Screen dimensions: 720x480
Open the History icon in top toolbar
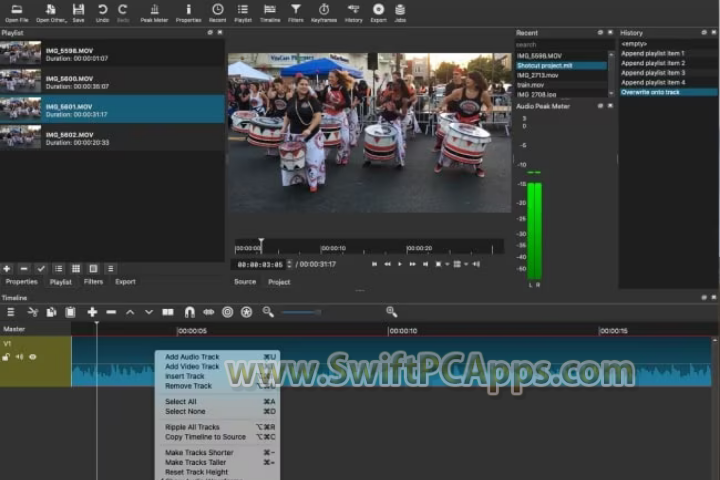354,13
